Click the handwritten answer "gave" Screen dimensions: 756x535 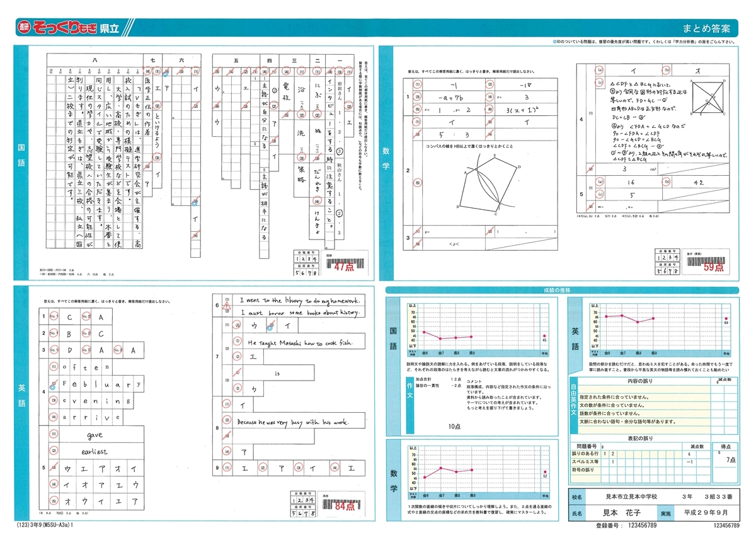click(x=96, y=435)
